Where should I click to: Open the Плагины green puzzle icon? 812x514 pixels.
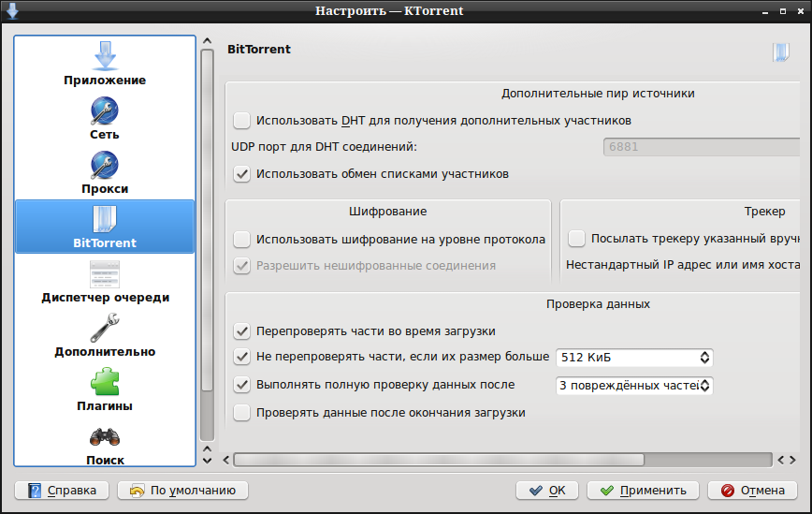[105, 382]
